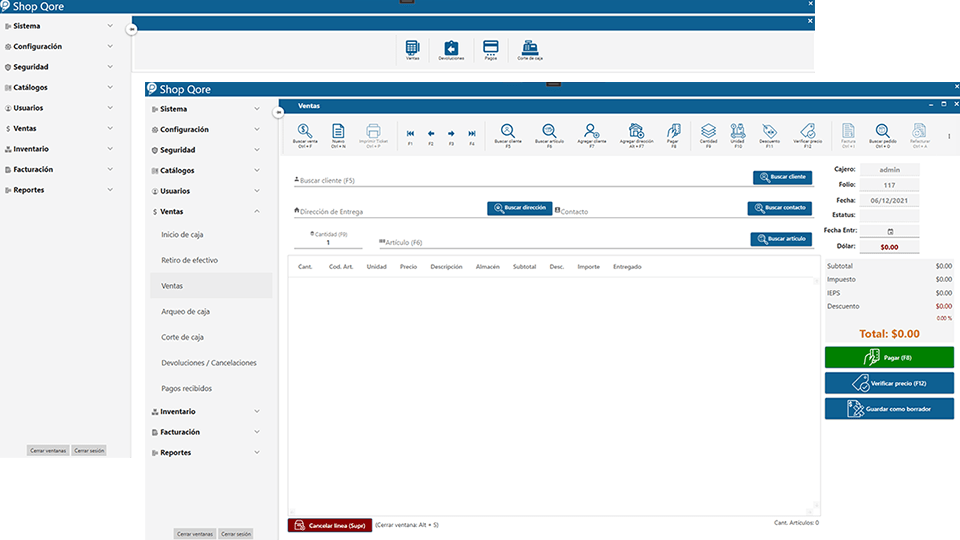
Task: Open Inicio de caja menu item
Action: pos(211,234)
